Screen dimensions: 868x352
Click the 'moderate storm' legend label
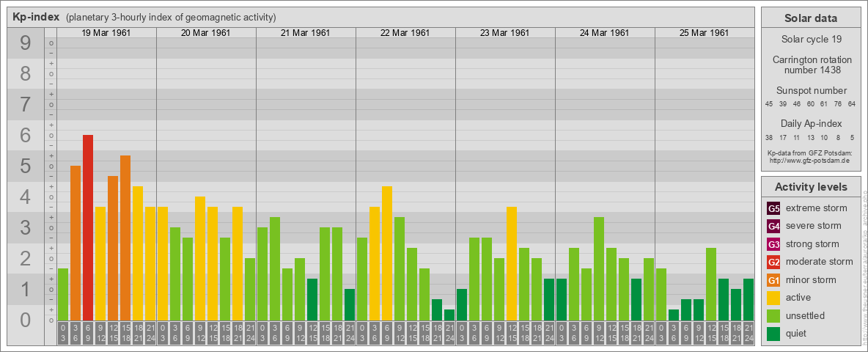click(820, 263)
